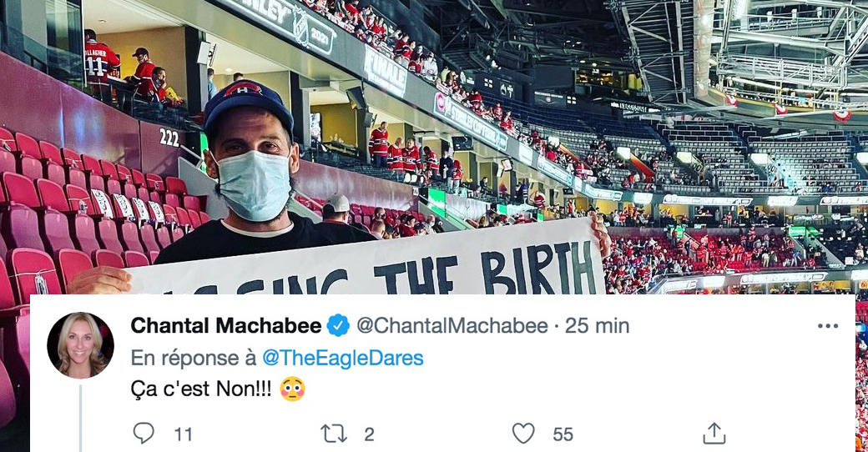Click the section 222 sign in photo
Image resolution: width=868 pixels, height=452 pixels.
(169, 138)
